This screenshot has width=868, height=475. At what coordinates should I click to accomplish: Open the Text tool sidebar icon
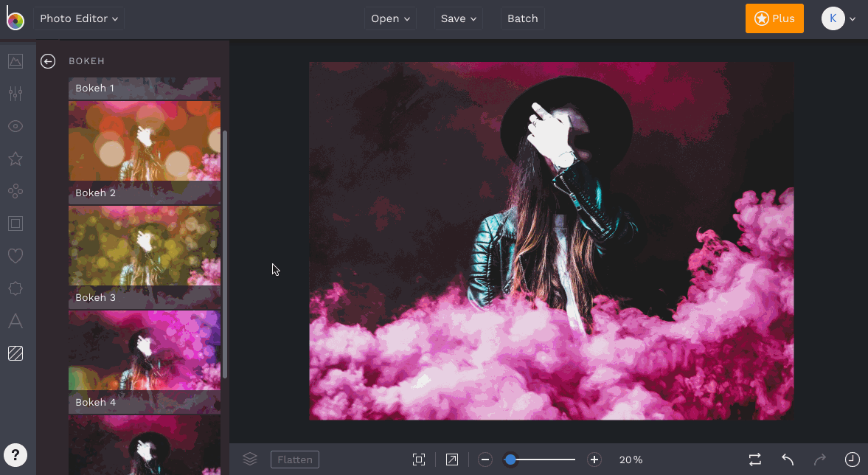(15, 321)
